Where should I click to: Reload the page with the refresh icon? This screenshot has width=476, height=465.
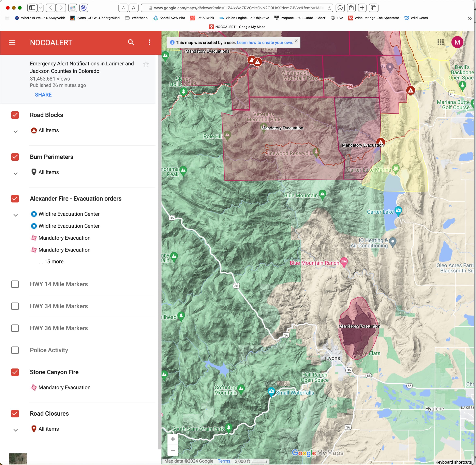point(329,8)
